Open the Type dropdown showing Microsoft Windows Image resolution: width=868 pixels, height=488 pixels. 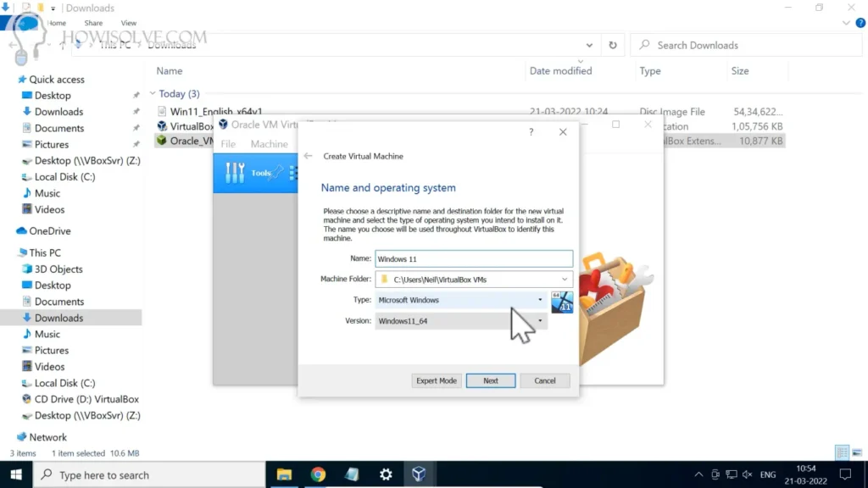(x=540, y=300)
